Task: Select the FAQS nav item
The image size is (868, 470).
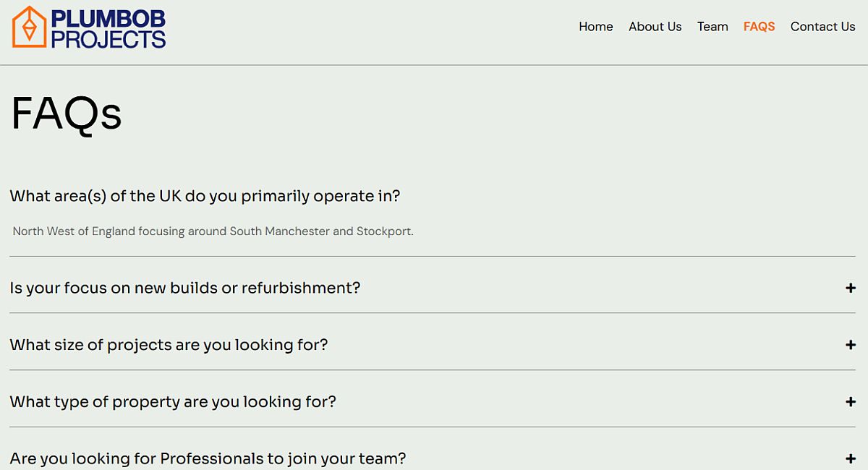Action: coord(759,27)
